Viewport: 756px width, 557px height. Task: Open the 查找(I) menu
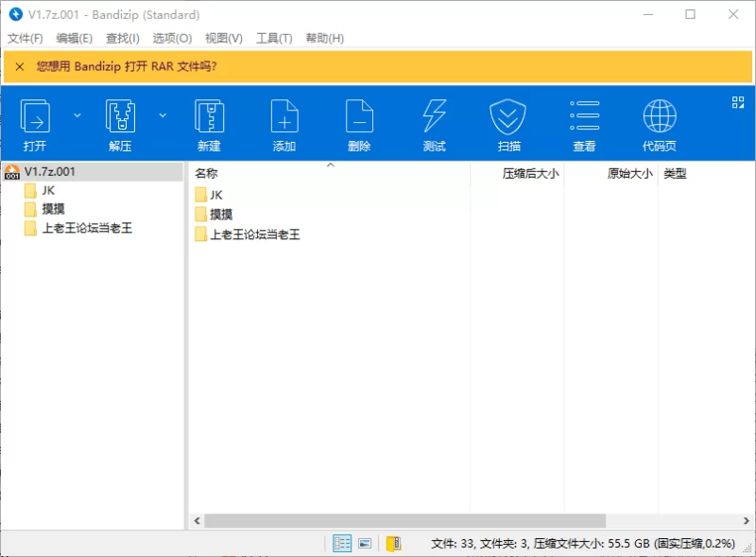(x=123, y=38)
